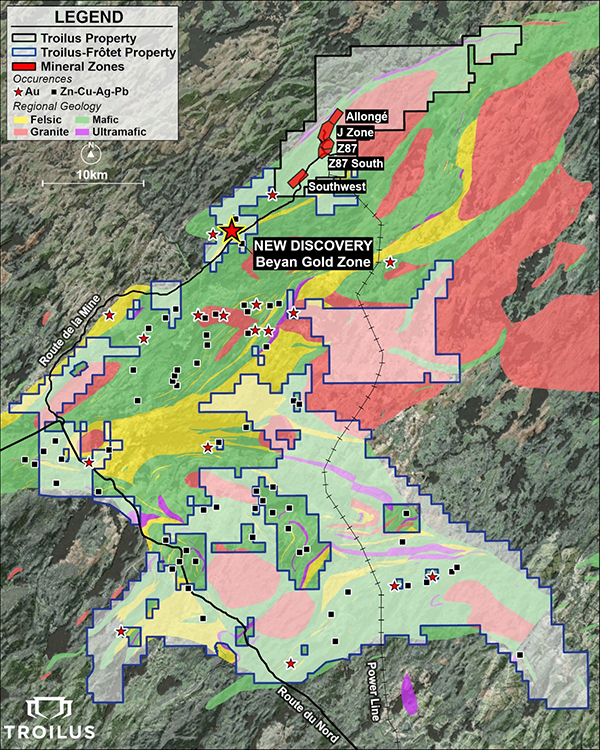Click the Southwest zone label
Viewport: 600px width, 750px height.
coord(337,187)
